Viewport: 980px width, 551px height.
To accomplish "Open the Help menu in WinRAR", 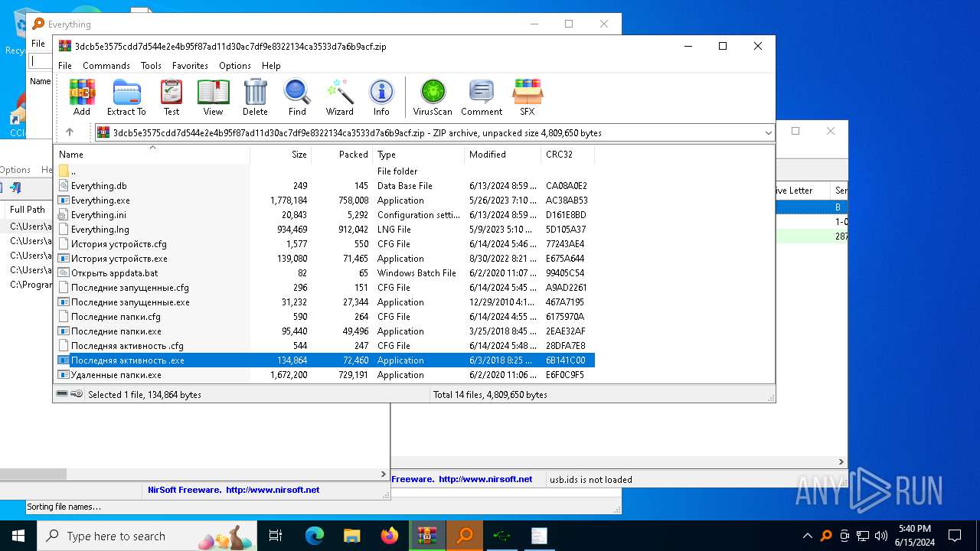I will (271, 66).
